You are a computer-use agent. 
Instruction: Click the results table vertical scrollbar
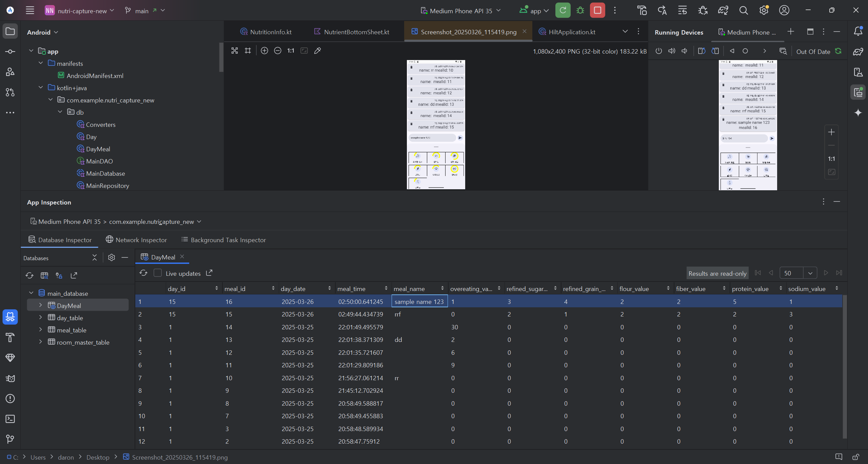(x=845, y=367)
